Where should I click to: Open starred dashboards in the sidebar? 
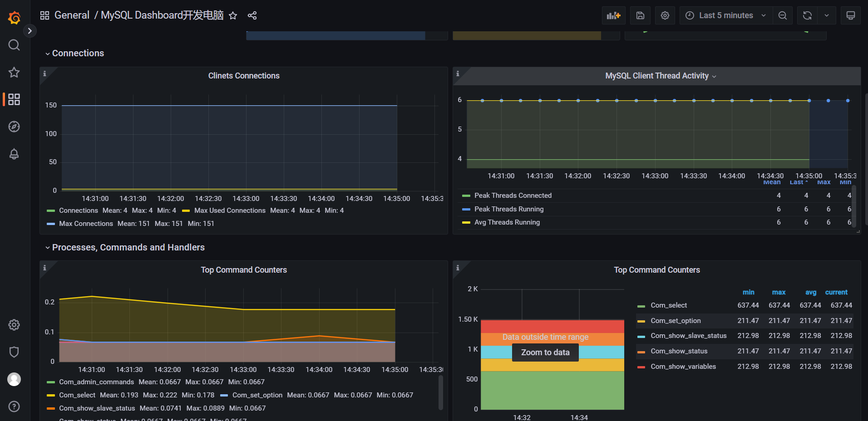click(14, 72)
